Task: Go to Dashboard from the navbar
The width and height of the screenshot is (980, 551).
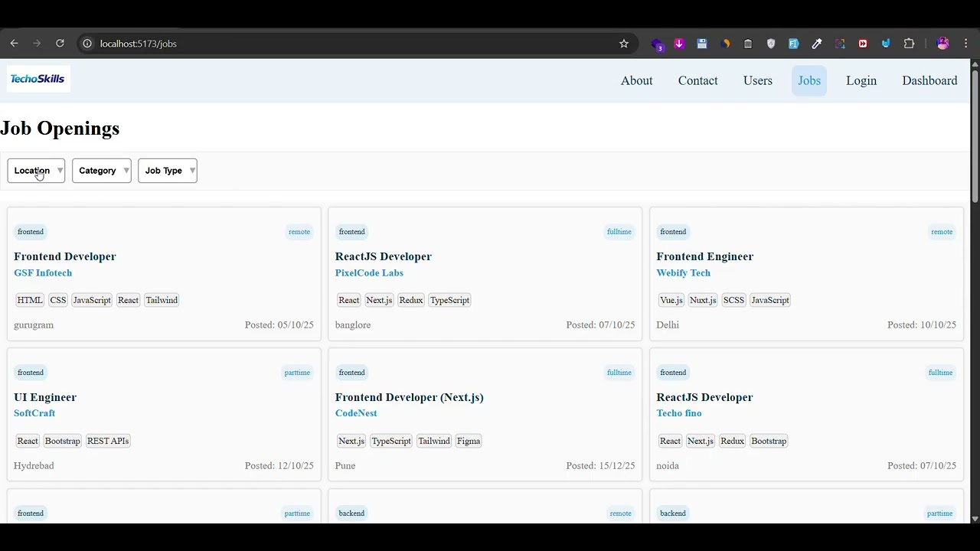Action: [929, 80]
